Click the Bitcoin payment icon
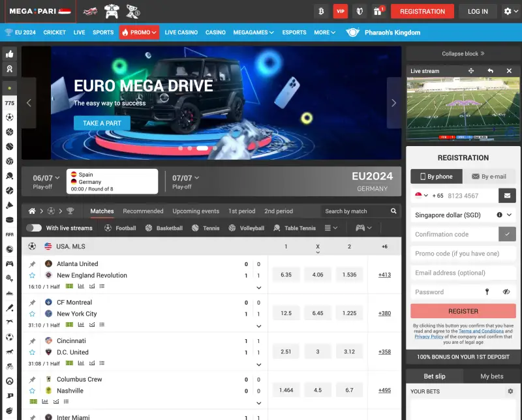This screenshot has width=522, height=420. 321,11
